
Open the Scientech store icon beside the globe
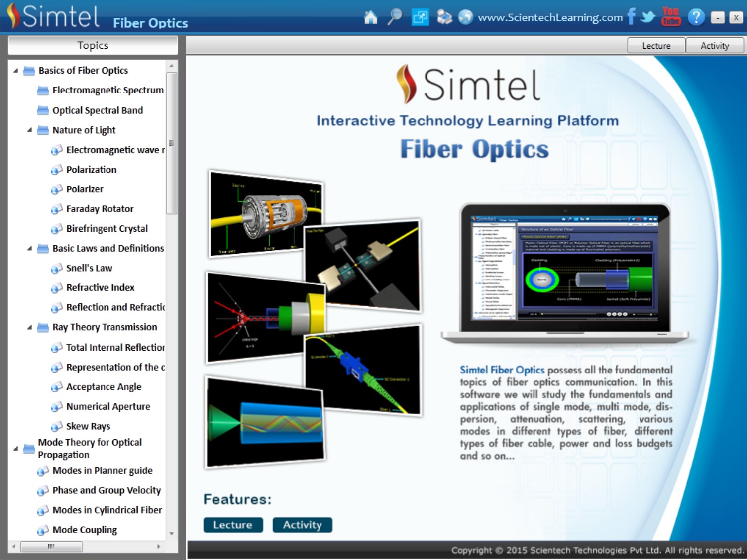pos(444,17)
